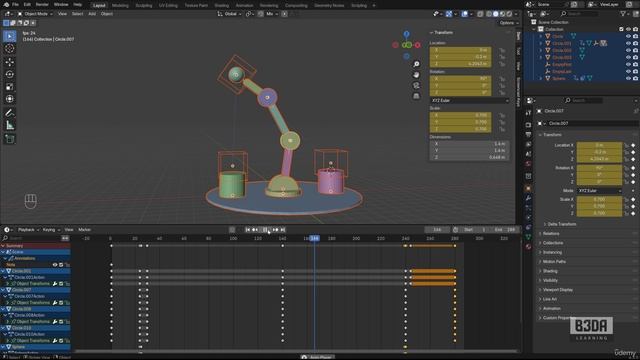This screenshot has height=360, width=640.
Task: Toggle viewport gizmos button
Action: tap(449, 14)
